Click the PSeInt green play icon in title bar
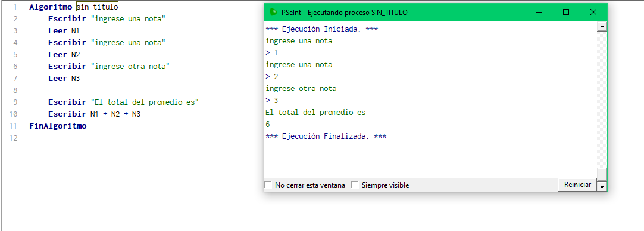 [x=273, y=13]
